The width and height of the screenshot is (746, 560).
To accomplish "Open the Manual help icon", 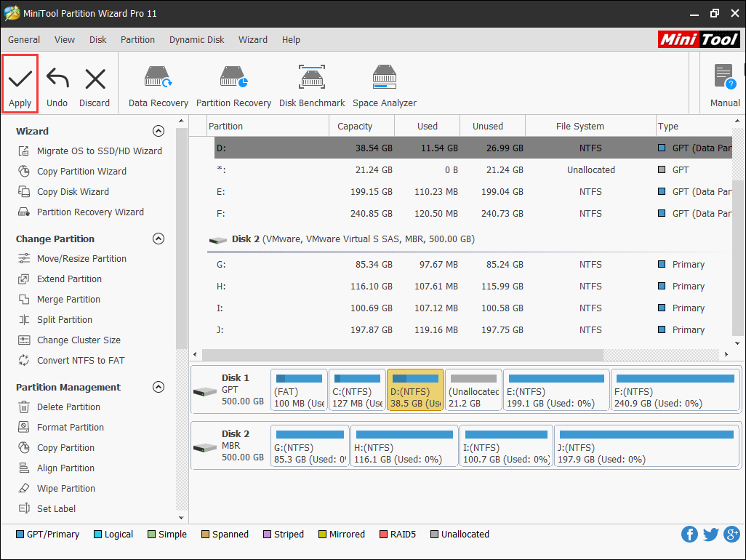I will [725, 77].
